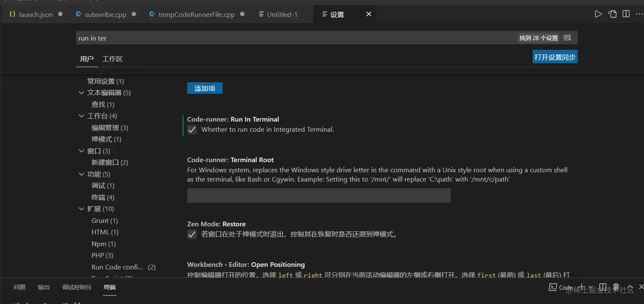Split the terminal using its icon
This screenshot has height=304, width=644.
(x=604, y=287)
